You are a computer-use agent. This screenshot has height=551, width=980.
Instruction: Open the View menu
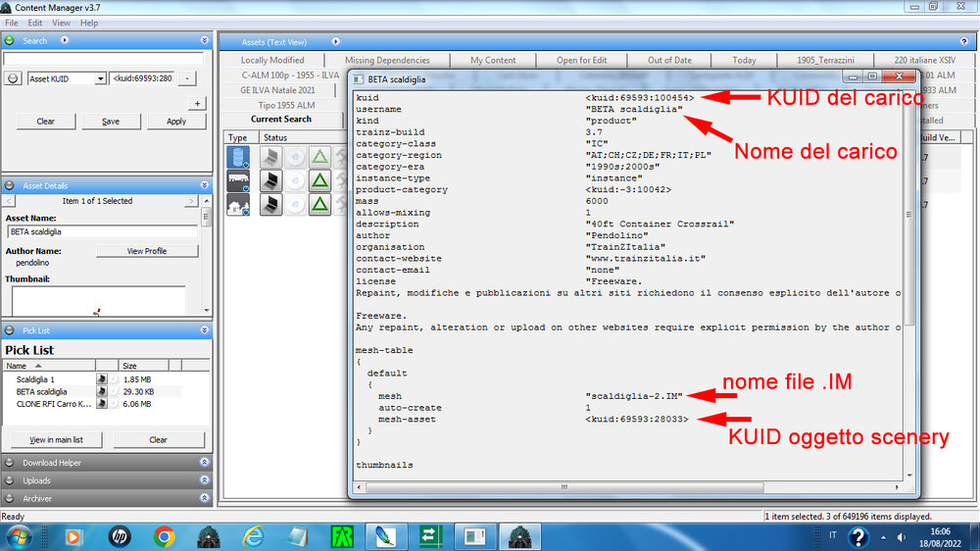pyautogui.click(x=61, y=24)
